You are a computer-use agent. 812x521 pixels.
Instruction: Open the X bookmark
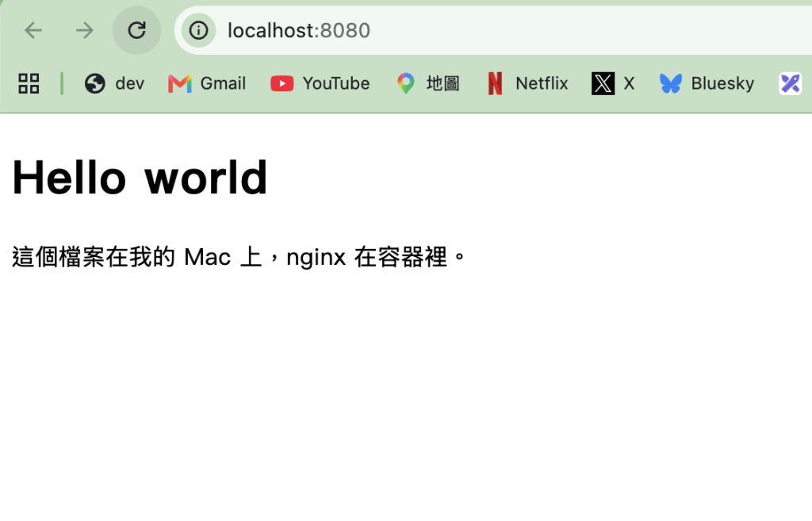(613, 83)
